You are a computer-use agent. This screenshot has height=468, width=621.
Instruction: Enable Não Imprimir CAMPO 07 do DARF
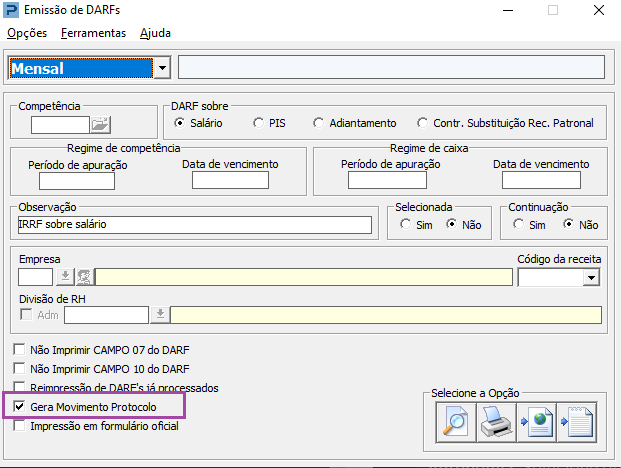pos(19,350)
